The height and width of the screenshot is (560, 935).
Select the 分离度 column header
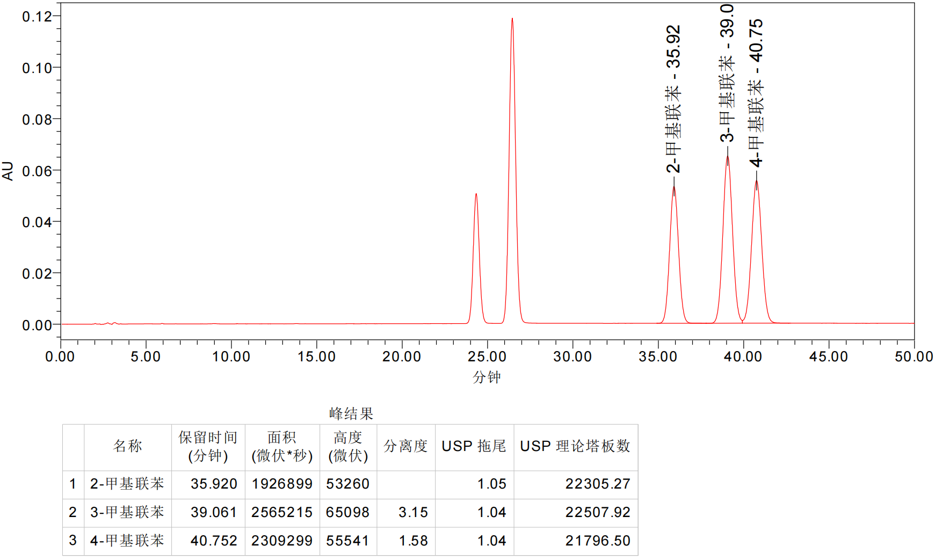(405, 446)
